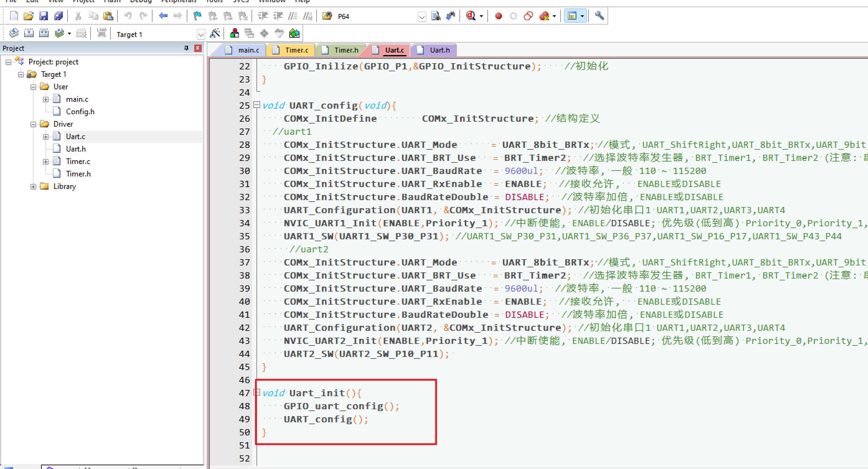Save the current file
This screenshot has height=469, width=868.
pyautogui.click(x=44, y=16)
